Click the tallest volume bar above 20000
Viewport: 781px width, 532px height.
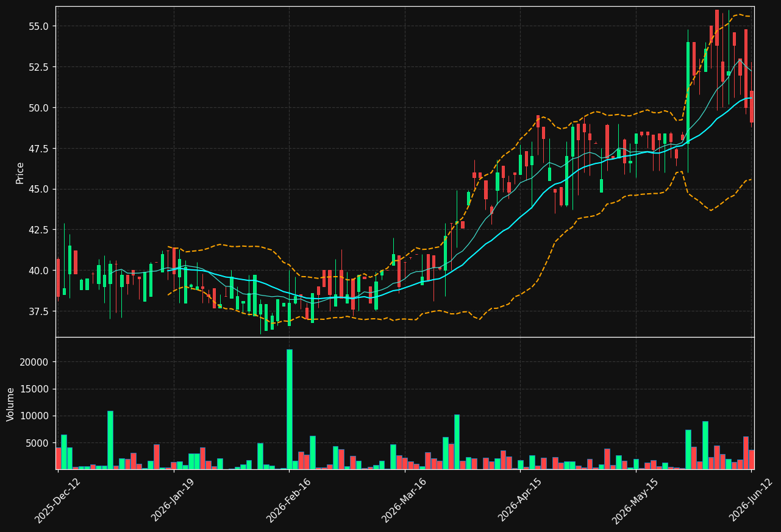point(289,409)
